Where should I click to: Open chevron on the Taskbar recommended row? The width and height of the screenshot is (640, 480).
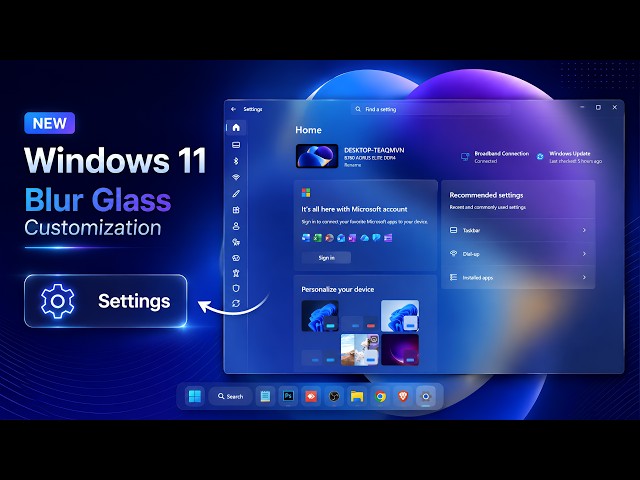point(584,230)
